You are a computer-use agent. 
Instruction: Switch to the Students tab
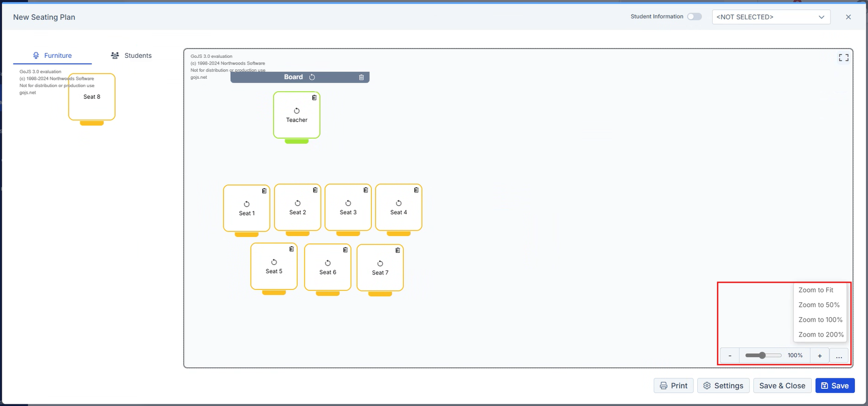(131, 56)
